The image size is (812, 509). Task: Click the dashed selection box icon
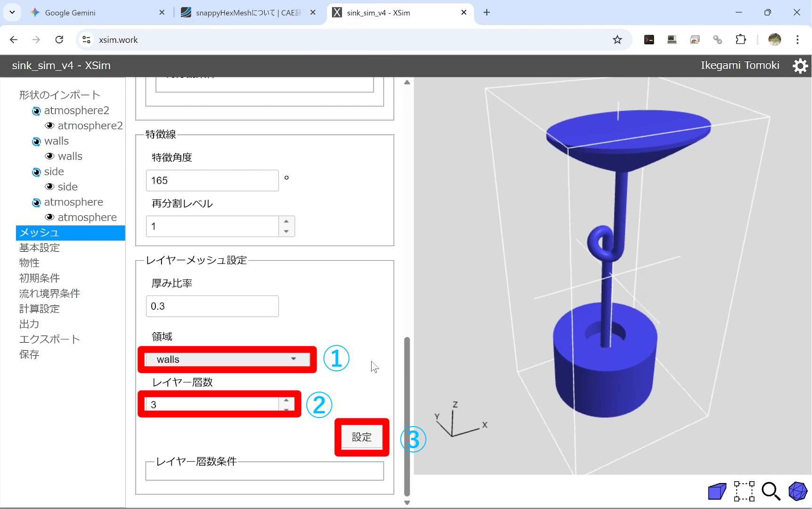click(x=744, y=492)
